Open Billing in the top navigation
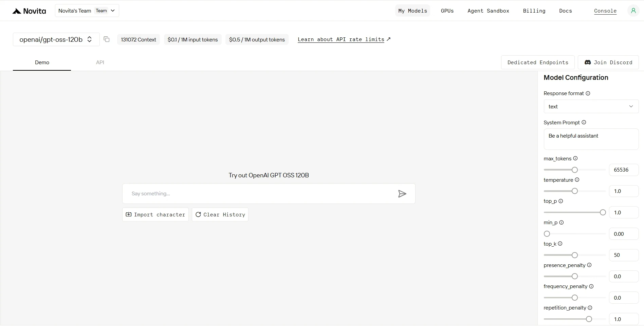Image resolution: width=644 pixels, height=336 pixels. tap(534, 11)
